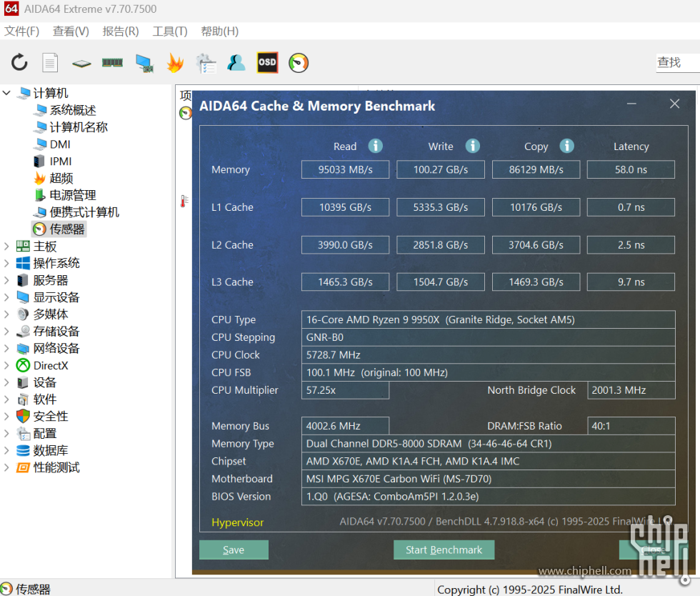Screen dimensions: 700x596
Task: Click the Memory Read value 95033 MB/s
Action: point(345,169)
